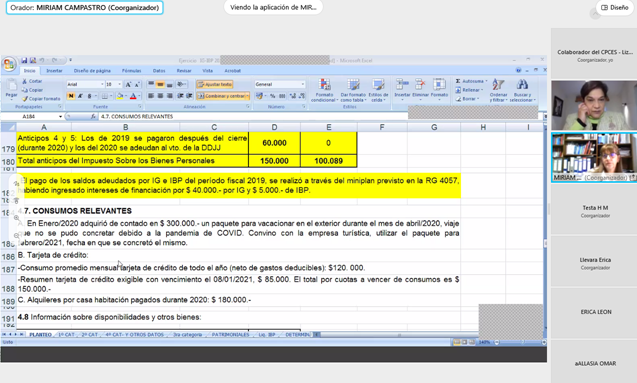Open the round Office button menu
The width and height of the screenshot is (637, 383).
pyautogui.click(x=9, y=64)
